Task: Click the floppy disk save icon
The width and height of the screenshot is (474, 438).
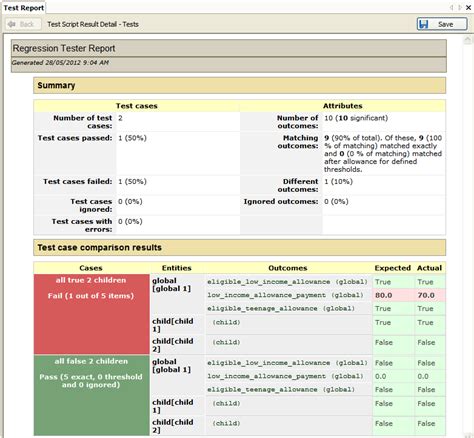Action: pos(423,24)
